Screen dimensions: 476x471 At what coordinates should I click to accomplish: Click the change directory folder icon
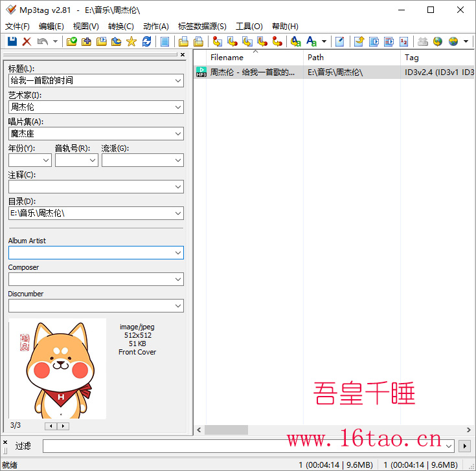[x=71, y=41]
